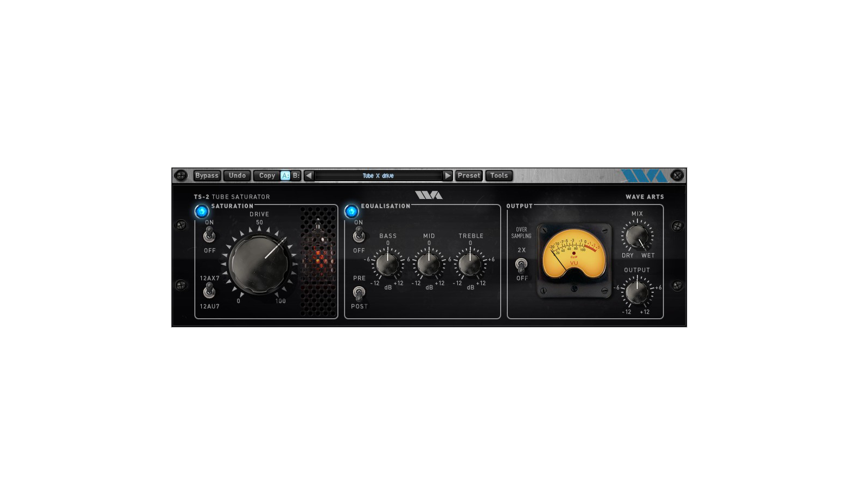
Task: Click the 'TS-2 TUBE SATURATOR' title
Action: [232, 197]
